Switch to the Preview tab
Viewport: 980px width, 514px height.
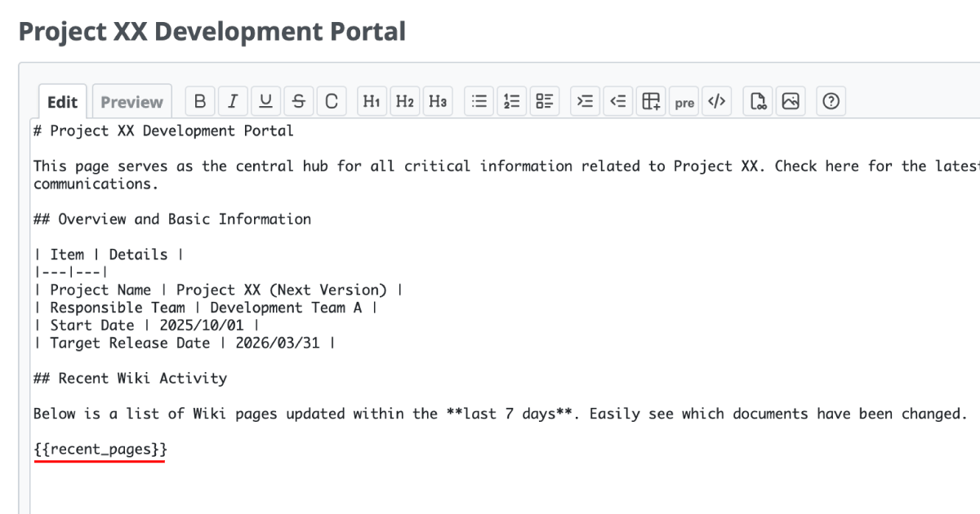(131, 102)
